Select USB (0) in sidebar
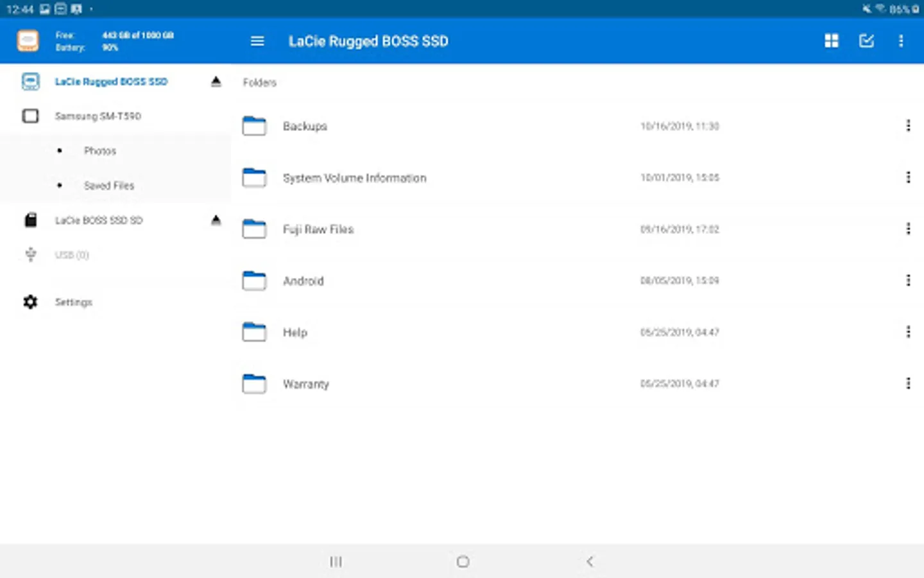The image size is (924, 578). pyautogui.click(x=72, y=255)
